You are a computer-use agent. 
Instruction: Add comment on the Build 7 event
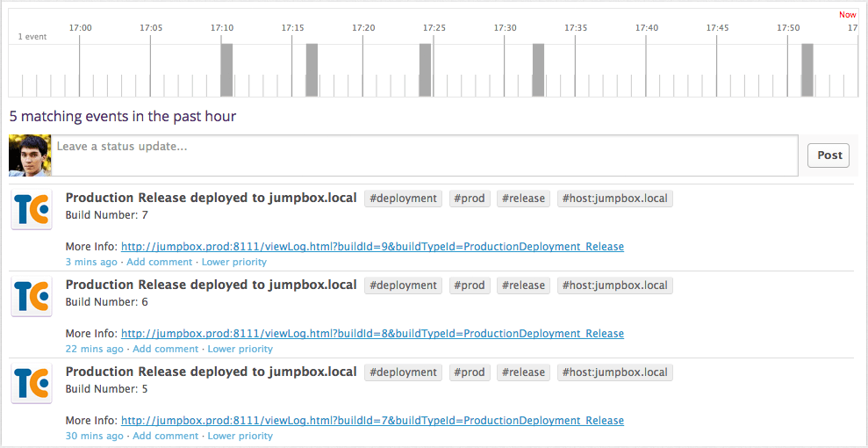159,262
